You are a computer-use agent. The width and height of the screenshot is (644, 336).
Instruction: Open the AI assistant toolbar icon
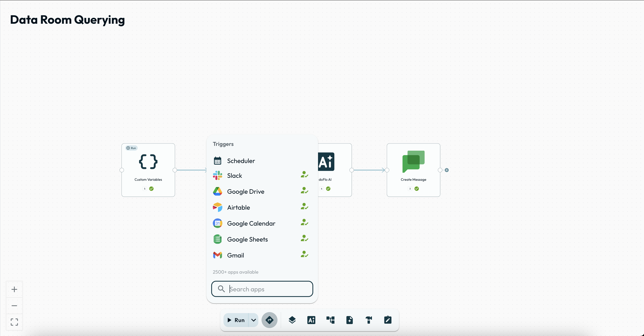pyautogui.click(x=311, y=320)
